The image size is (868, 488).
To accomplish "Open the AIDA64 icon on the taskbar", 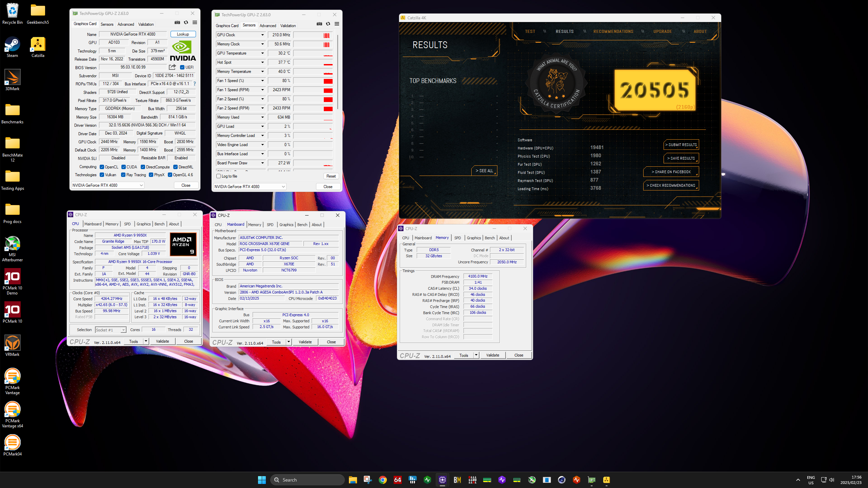I will click(x=398, y=480).
